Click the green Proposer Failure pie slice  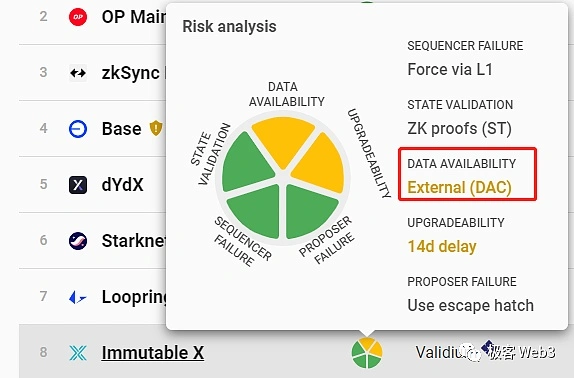(309, 210)
